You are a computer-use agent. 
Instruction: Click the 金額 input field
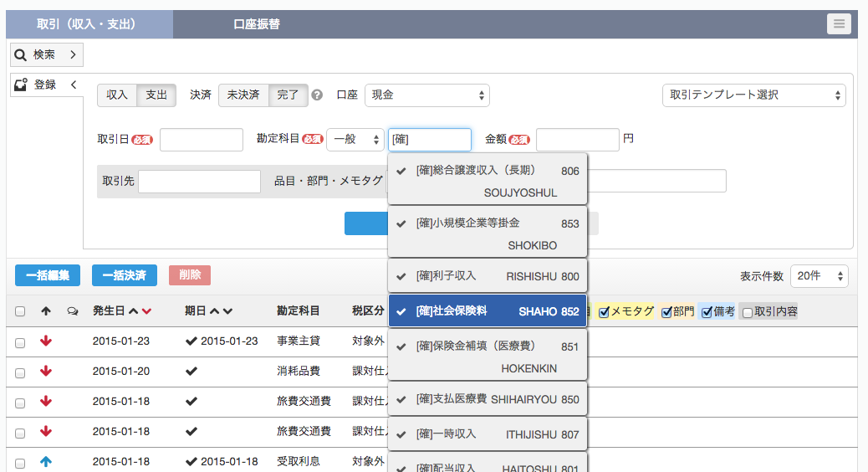coord(577,140)
